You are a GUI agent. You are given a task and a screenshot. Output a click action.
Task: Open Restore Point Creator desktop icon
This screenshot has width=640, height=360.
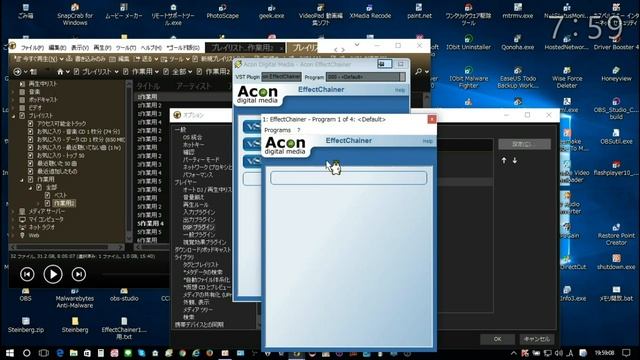pos(616,234)
